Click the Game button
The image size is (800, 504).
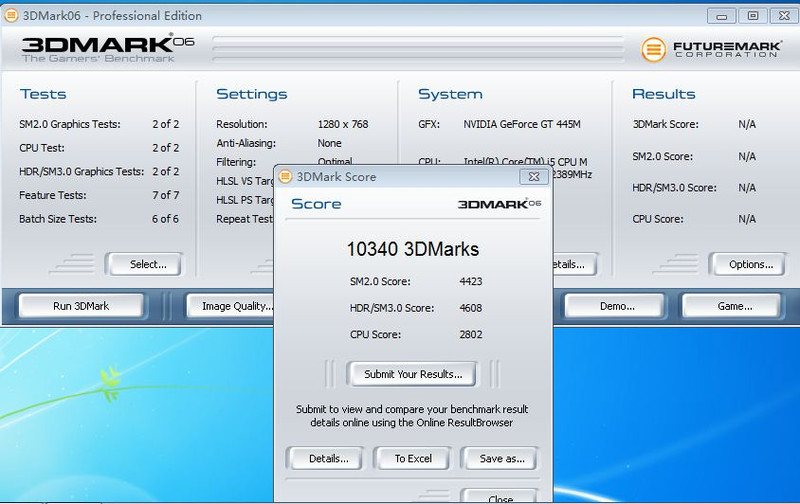click(734, 306)
